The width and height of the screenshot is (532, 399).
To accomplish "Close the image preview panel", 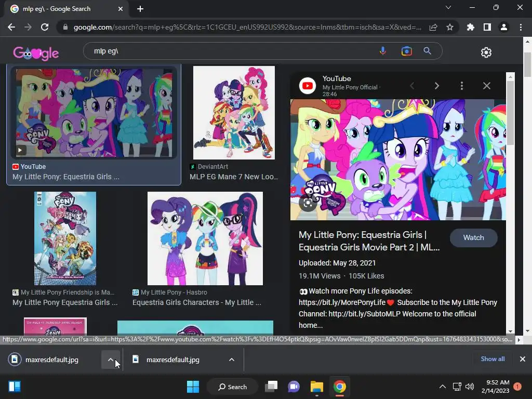I will pyautogui.click(x=486, y=86).
